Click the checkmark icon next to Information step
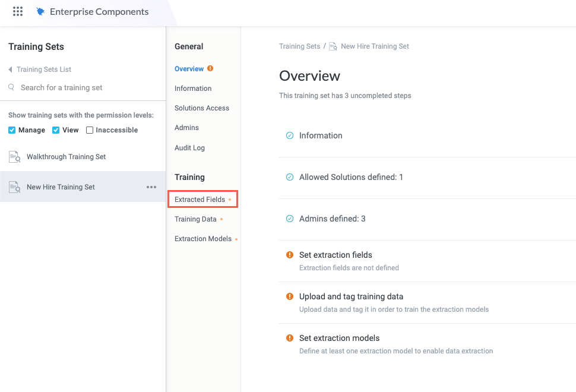Image resolution: width=576 pixels, height=392 pixels. pos(290,135)
